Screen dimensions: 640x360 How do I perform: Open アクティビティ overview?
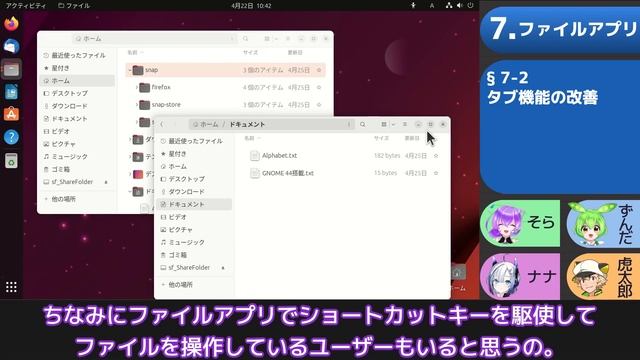tap(25, 5)
